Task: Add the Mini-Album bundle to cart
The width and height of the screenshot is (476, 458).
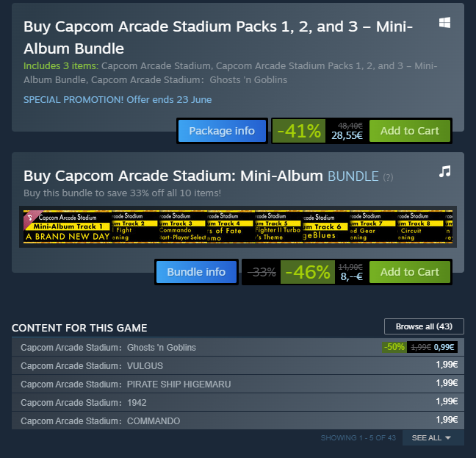Action: (409, 272)
